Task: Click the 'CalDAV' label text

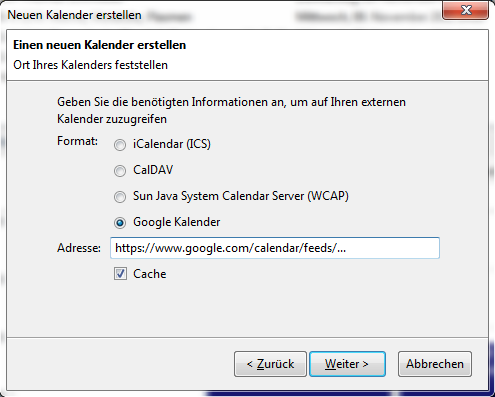Action: click(x=153, y=170)
